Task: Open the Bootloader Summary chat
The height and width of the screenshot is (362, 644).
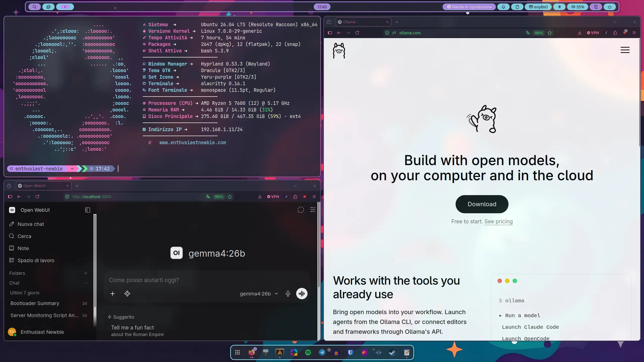Action: click(49, 303)
